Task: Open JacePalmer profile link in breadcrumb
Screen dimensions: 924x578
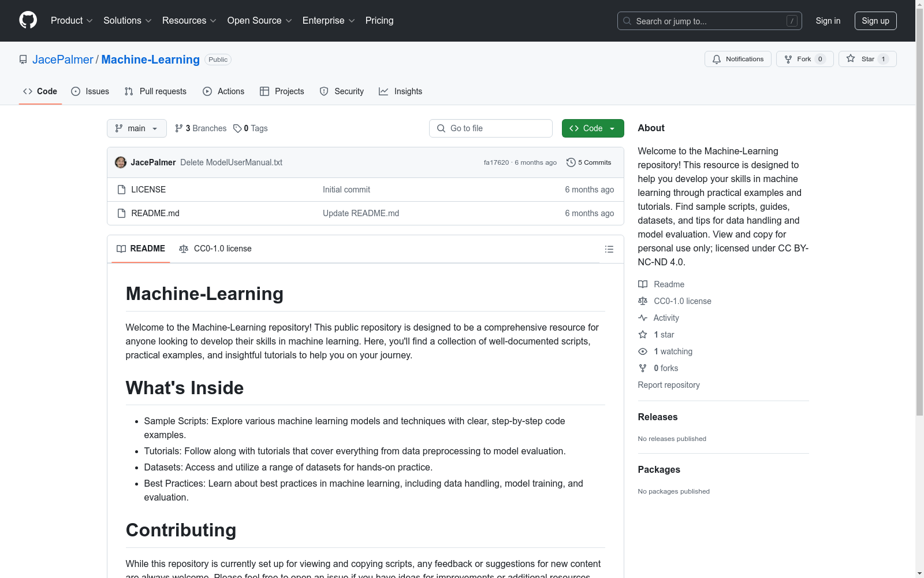Action: point(62,60)
